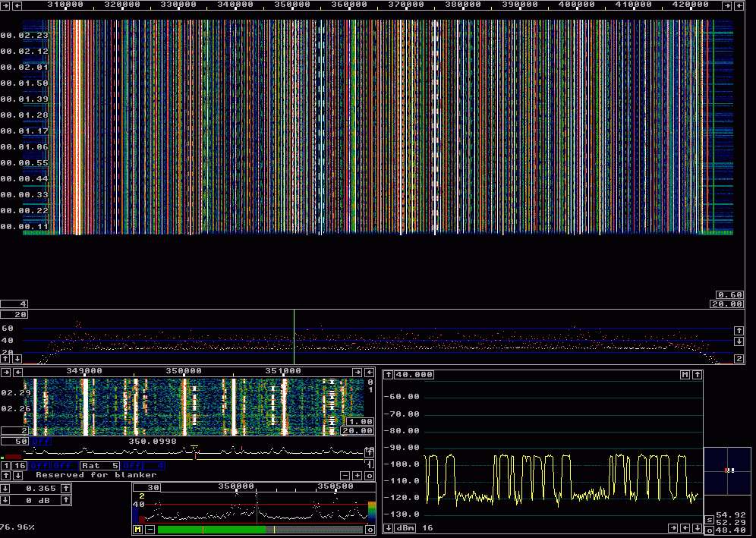Toggle the Off button right of the 16 box

coord(39,466)
